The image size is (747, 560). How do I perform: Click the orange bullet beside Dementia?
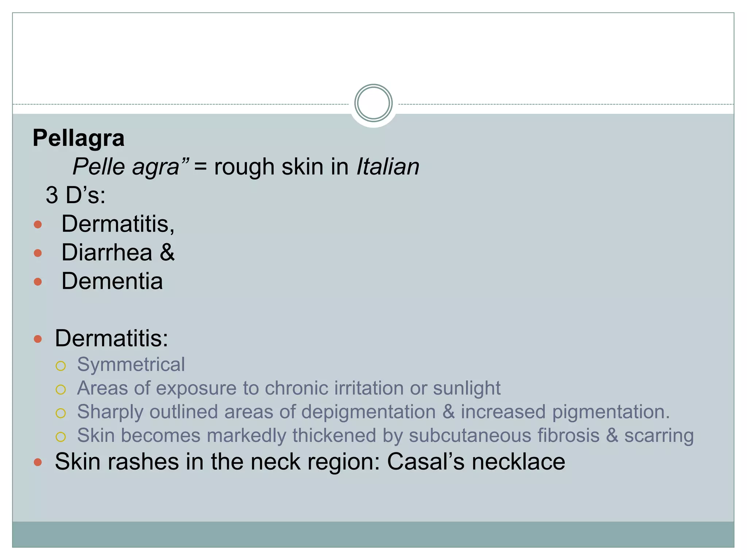tap(38, 281)
